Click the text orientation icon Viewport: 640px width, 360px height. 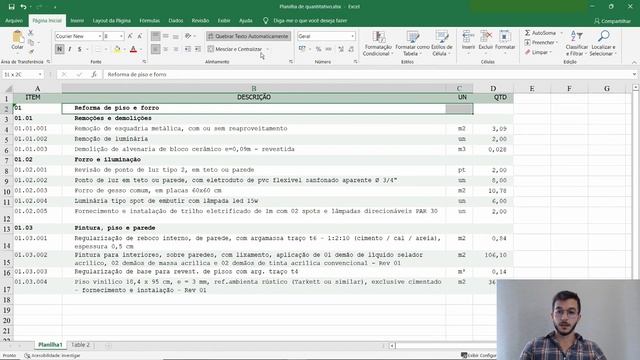tap(188, 36)
